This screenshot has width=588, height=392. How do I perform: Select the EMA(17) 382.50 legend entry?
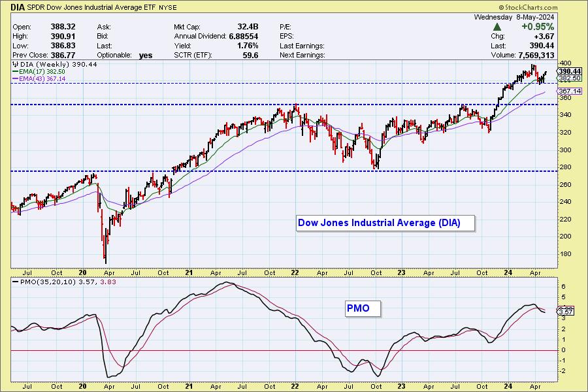click(x=39, y=71)
